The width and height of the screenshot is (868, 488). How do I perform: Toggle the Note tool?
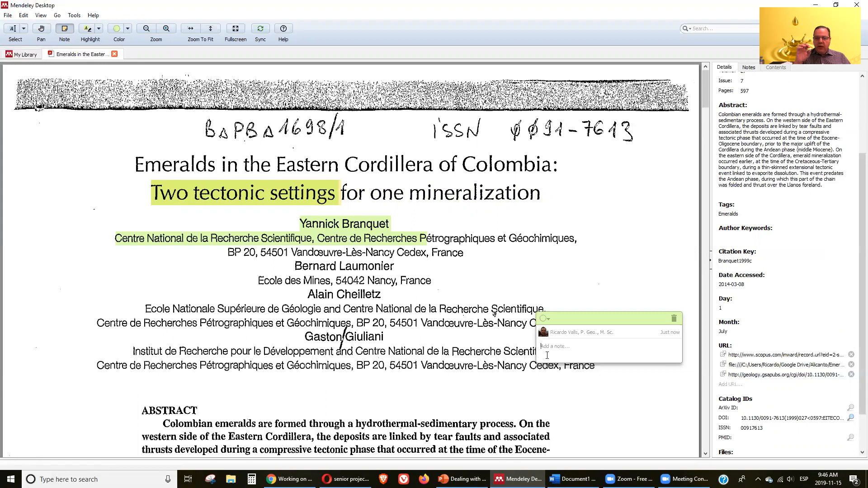(x=65, y=28)
